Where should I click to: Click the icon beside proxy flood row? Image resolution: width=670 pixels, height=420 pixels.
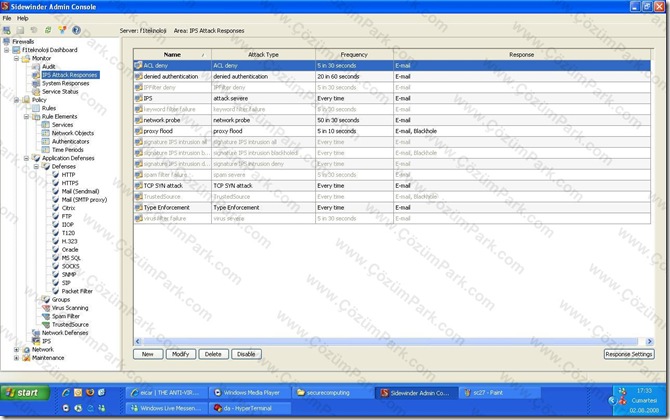(x=138, y=131)
